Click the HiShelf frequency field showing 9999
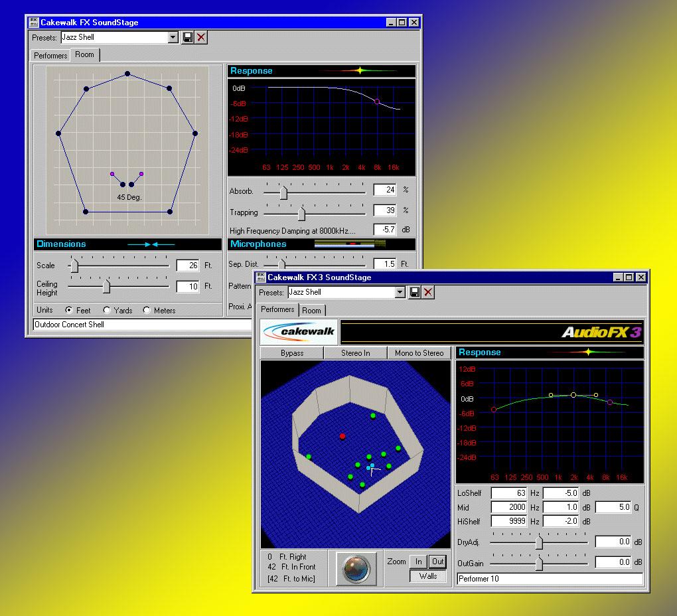 tap(509, 522)
